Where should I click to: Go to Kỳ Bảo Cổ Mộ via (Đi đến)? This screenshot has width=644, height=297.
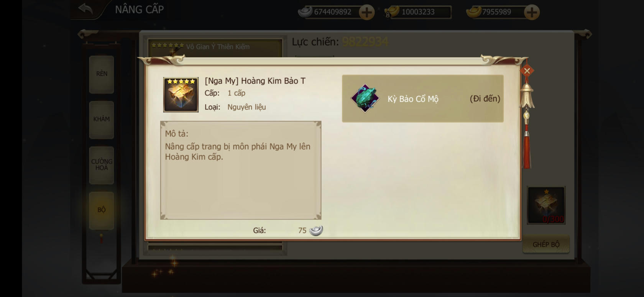(485, 98)
